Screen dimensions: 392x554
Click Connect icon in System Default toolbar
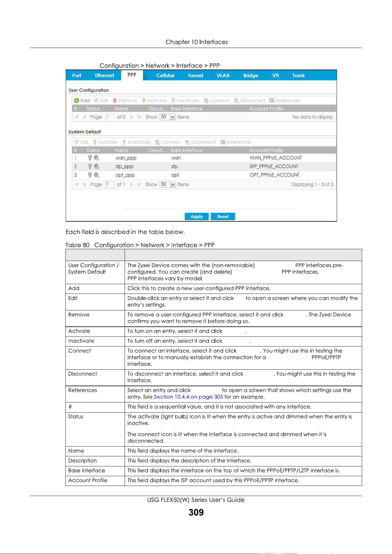click(157, 142)
